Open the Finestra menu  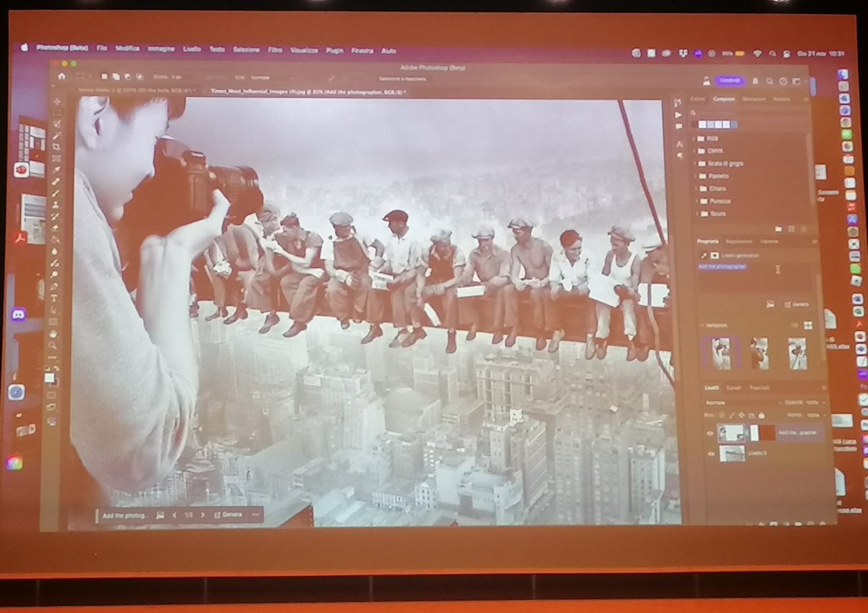(362, 50)
